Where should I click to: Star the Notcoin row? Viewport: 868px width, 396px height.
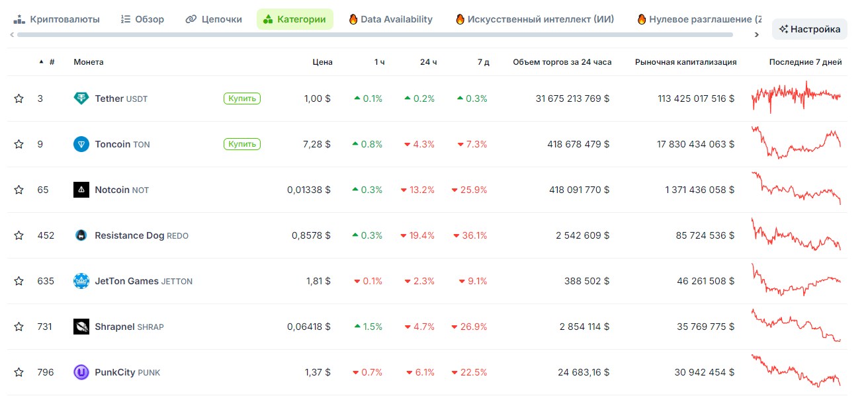pos(19,190)
